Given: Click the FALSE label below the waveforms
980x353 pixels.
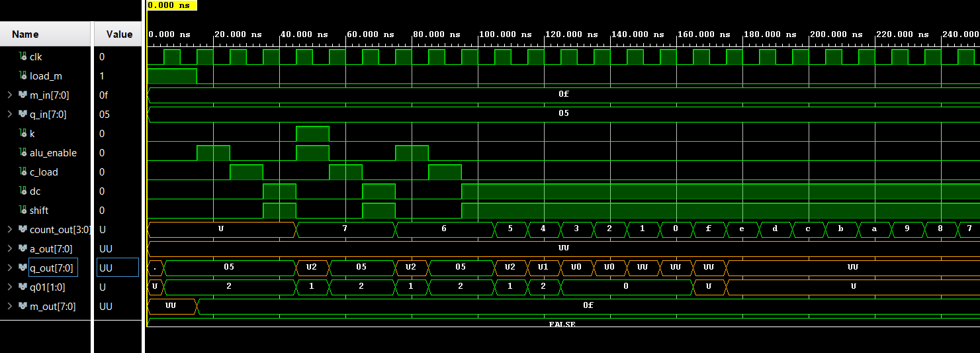Looking at the screenshot, I should point(562,325).
